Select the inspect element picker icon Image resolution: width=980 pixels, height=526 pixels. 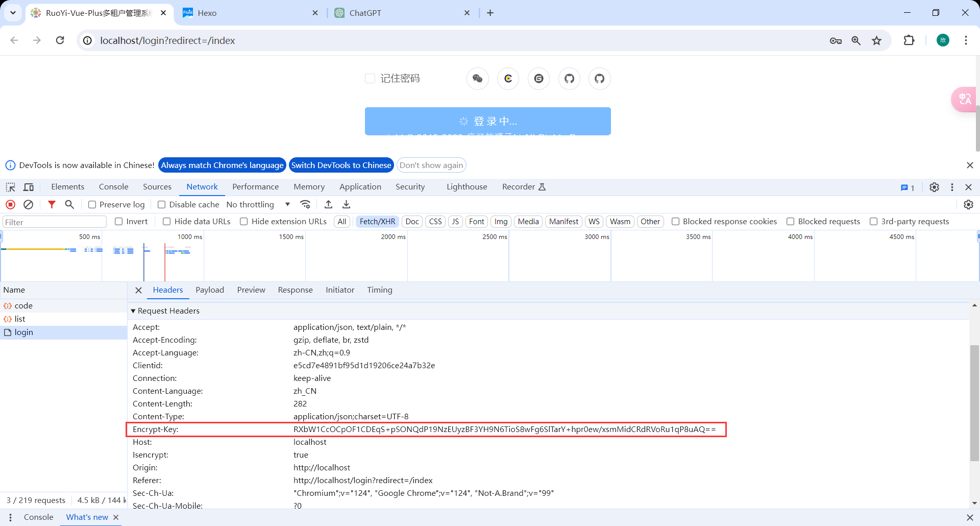(x=11, y=187)
